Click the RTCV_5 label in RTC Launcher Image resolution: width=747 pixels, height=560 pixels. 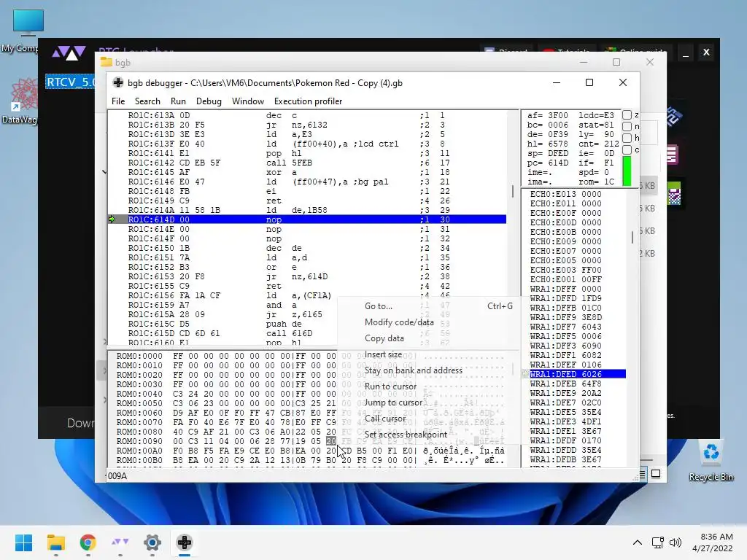click(x=70, y=82)
